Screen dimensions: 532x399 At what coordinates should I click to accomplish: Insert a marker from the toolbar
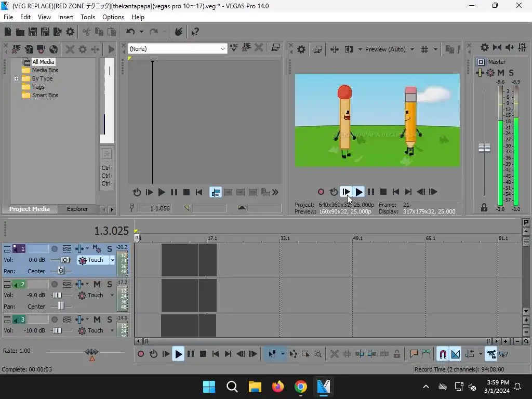[414, 354]
